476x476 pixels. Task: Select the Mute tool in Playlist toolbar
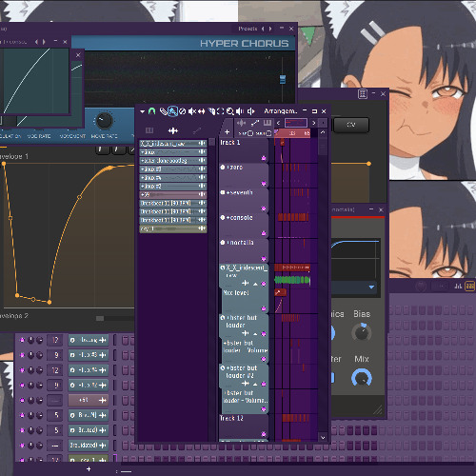(x=191, y=111)
